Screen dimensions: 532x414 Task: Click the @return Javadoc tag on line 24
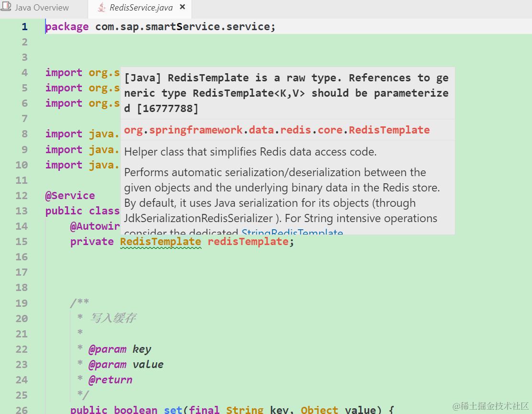[110, 380]
